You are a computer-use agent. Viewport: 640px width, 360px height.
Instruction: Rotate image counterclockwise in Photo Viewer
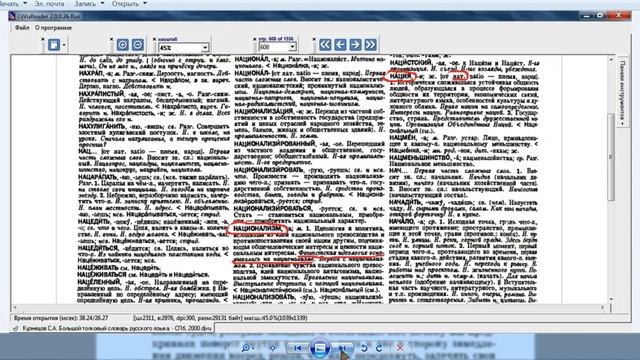tap(364, 348)
